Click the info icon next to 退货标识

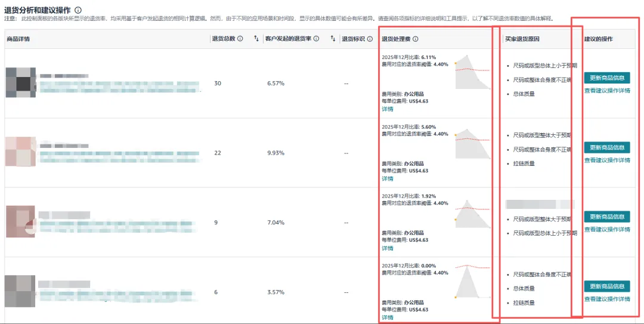point(370,39)
